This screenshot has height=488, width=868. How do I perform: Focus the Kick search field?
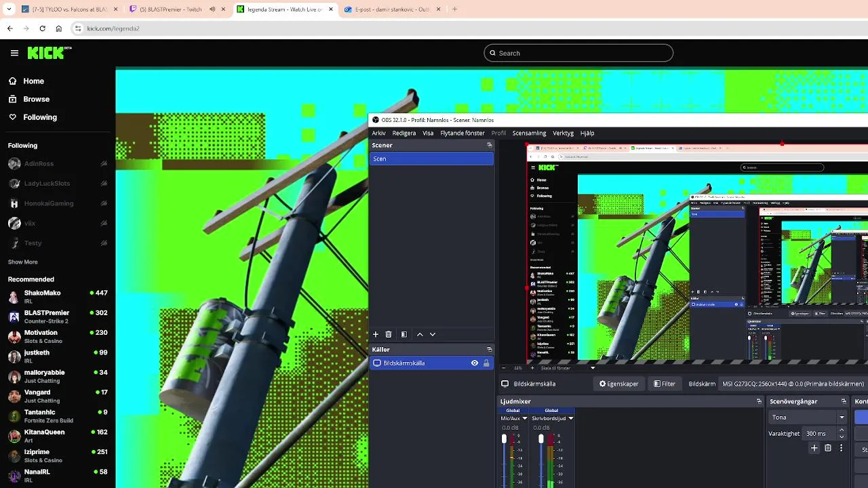578,53
